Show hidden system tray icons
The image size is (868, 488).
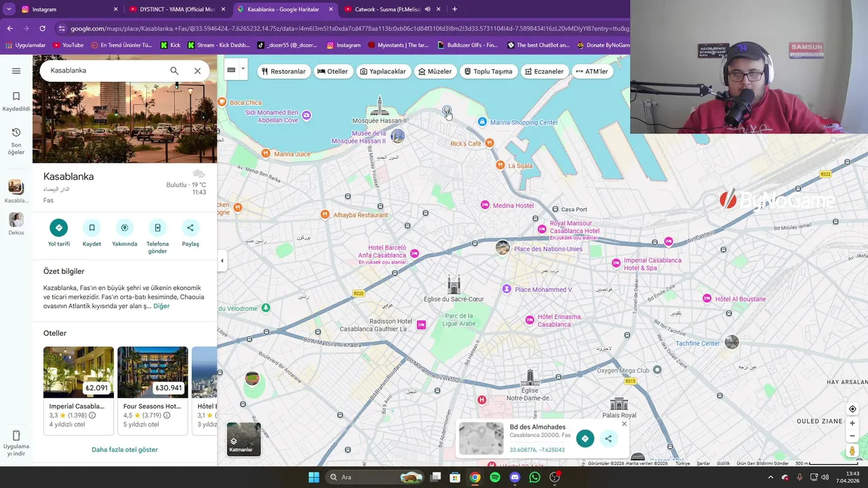[x=770, y=477]
